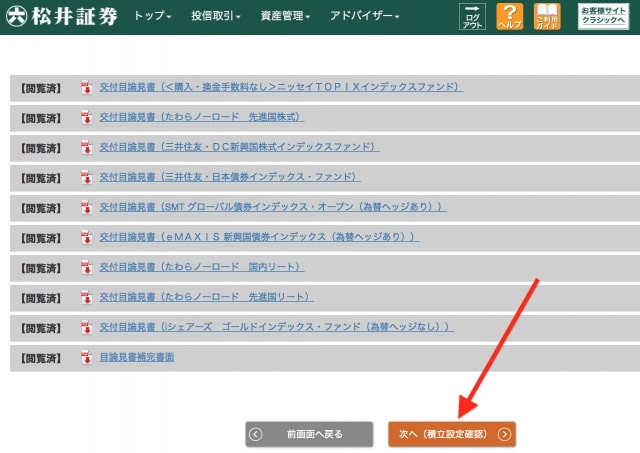This screenshot has width=640, height=453.
Task: Click 【閲覧済】 status in 国内リート row
Action: pos(41,269)
